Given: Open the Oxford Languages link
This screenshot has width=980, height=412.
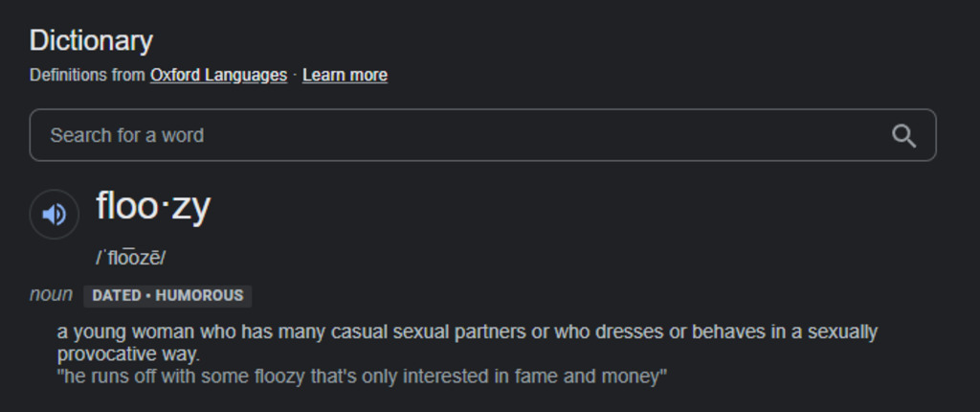Looking at the screenshot, I should (218, 75).
